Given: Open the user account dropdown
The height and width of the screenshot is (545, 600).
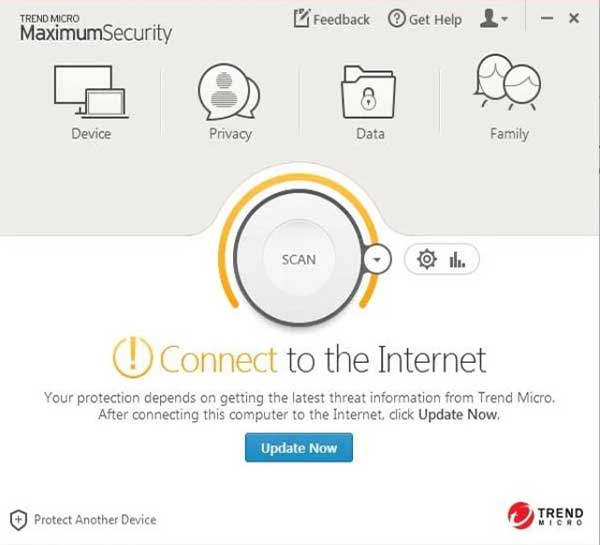Looking at the screenshot, I should pos(494,18).
